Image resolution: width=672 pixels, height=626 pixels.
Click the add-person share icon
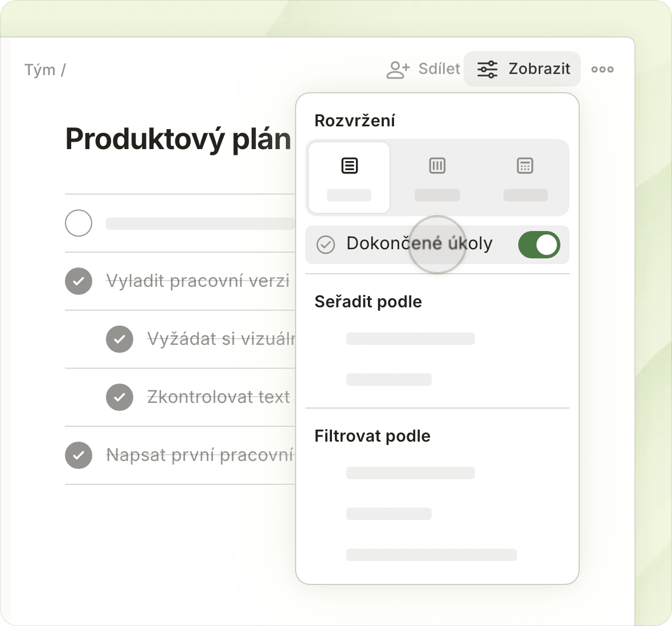(x=398, y=69)
